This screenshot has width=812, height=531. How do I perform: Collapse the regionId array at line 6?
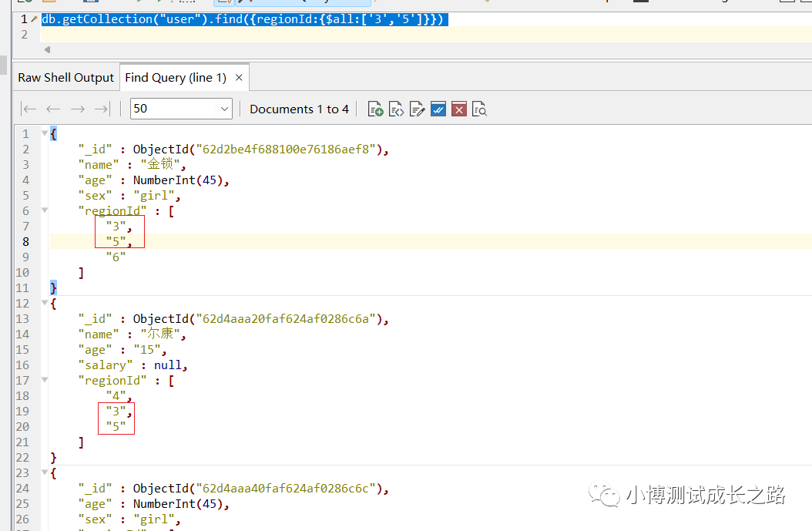point(44,210)
